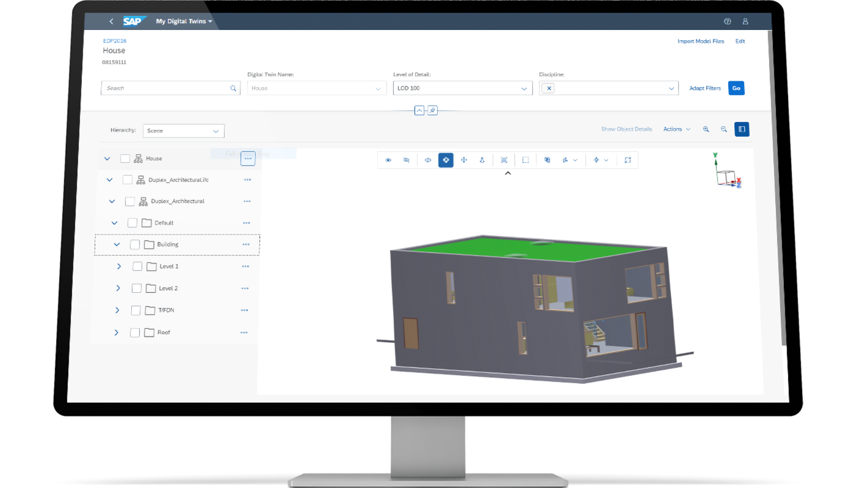Screen dimensions: 868x488
Task: Click the zoom out magnifier icon
Action: [724, 129]
